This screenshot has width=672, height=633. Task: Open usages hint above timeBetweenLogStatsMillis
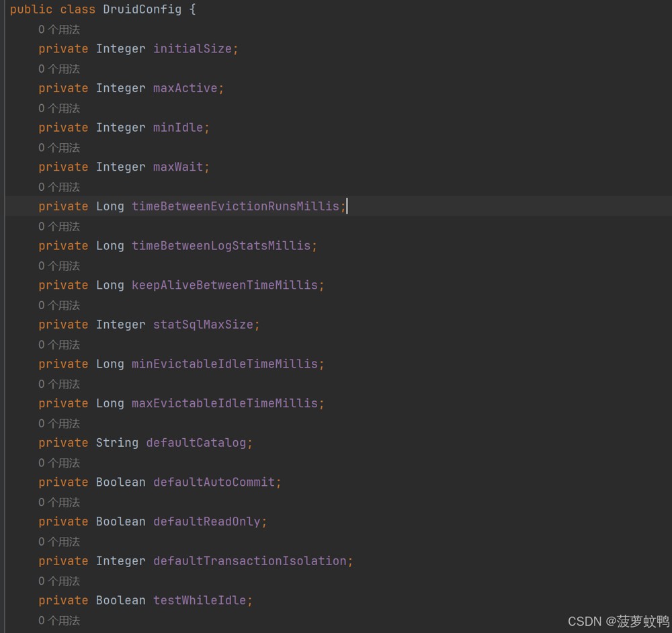tap(59, 226)
